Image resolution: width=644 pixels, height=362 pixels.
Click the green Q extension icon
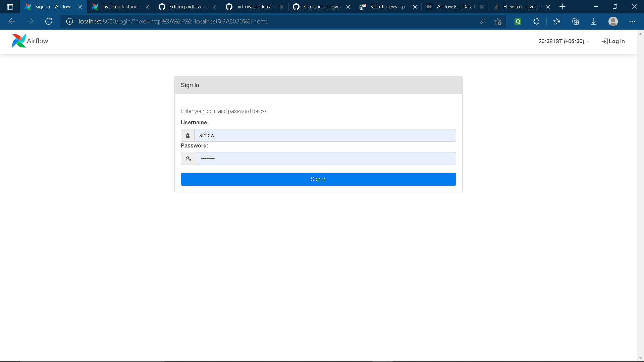click(x=518, y=21)
